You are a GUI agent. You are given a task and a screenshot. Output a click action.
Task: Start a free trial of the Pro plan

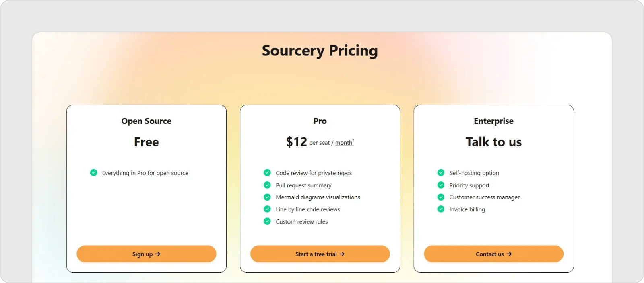click(x=320, y=254)
